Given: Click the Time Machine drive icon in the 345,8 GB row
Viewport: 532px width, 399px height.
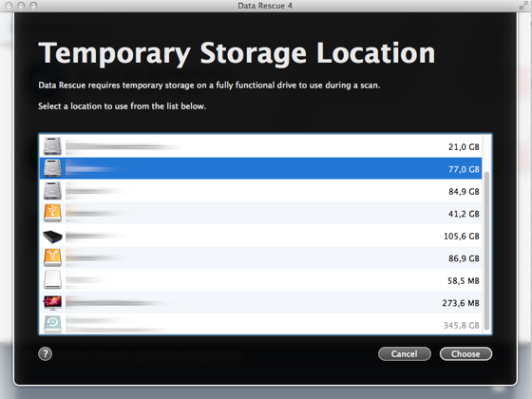Looking at the screenshot, I should 52,324.
